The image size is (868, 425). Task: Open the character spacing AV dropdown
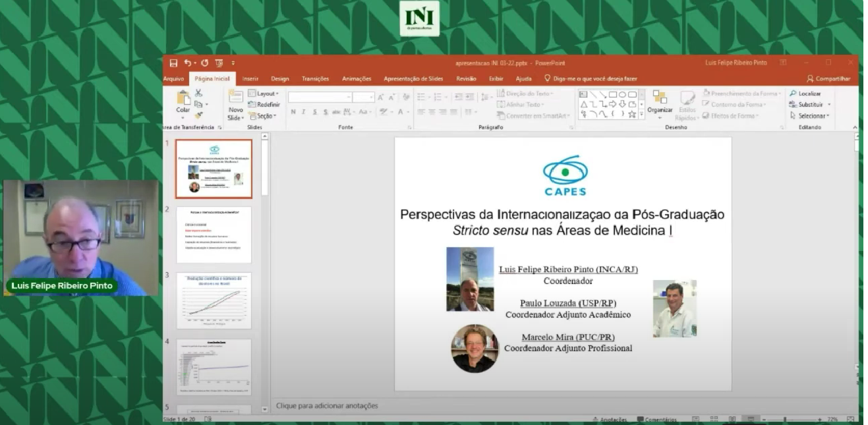click(349, 112)
